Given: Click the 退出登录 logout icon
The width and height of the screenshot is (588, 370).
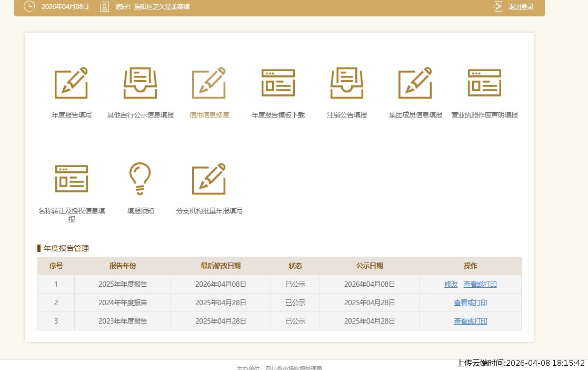Looking at the screenshot, I should coord(497,7).
